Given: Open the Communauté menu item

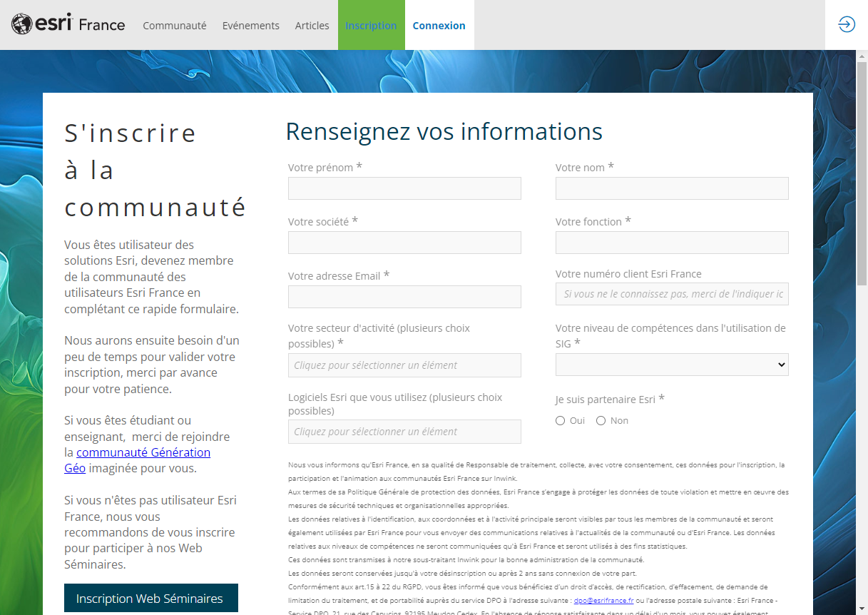Looking at the screenshot, I should click(x=175, y=25).
